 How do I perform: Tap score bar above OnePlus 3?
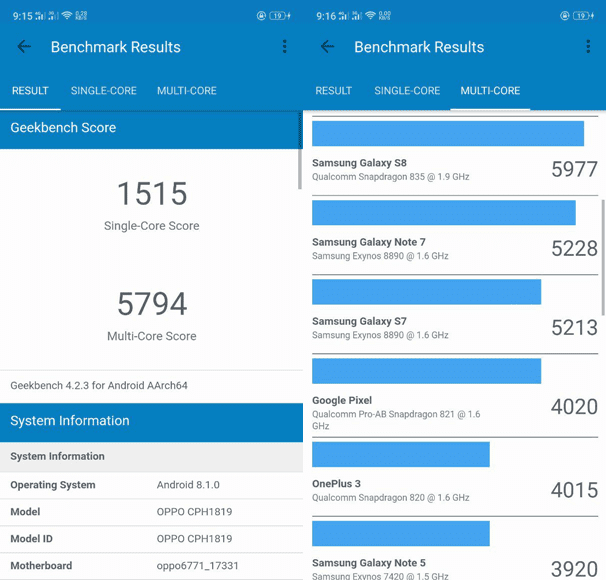pyautogui.click(x=401, y=454)
